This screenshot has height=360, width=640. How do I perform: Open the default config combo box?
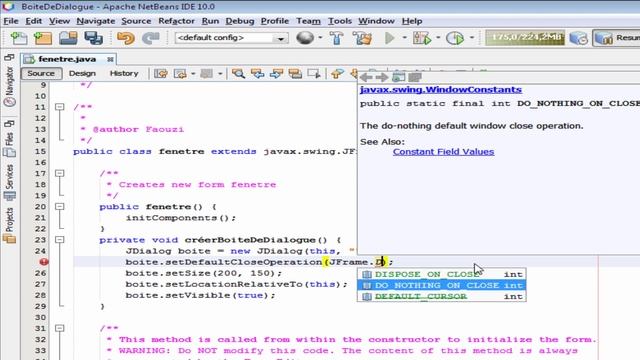click(231, 38)
